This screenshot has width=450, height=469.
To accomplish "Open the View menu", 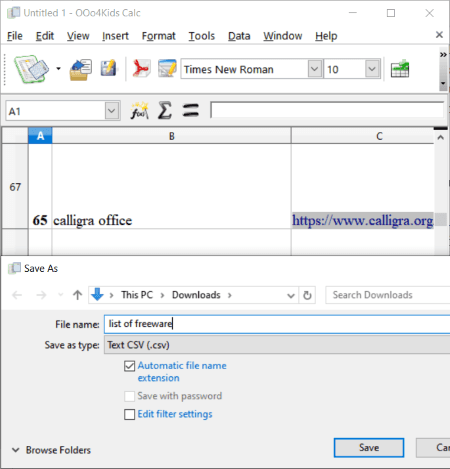I will 78,36.
